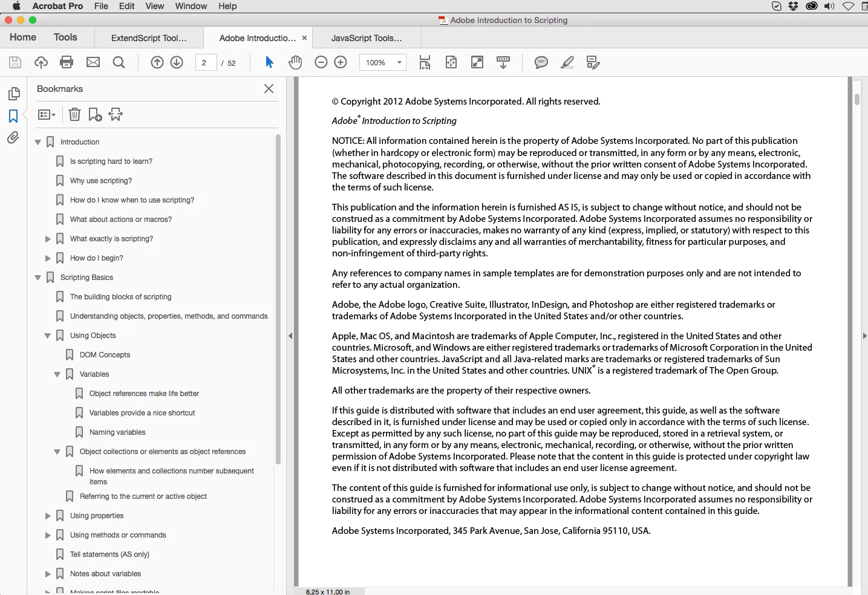The image size is (868, 595).
Task: Click the Save file icon
Action: pyautogui.click(x=15, y=62)
